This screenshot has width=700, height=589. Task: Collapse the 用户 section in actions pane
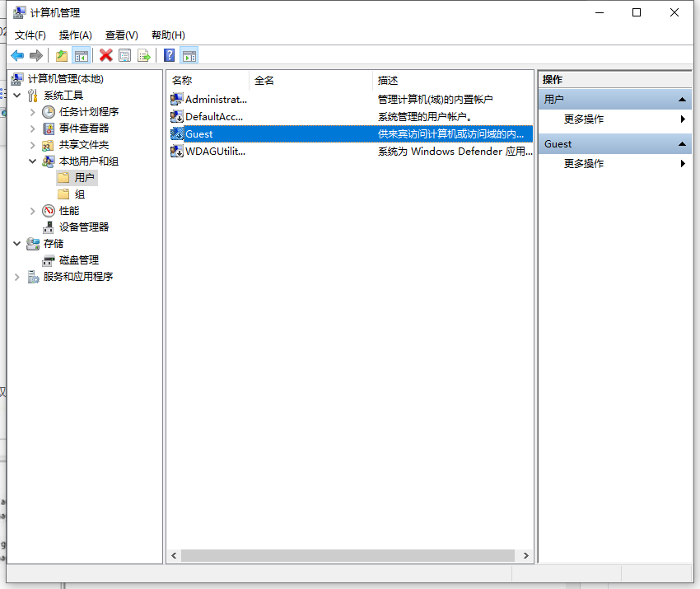682,100
